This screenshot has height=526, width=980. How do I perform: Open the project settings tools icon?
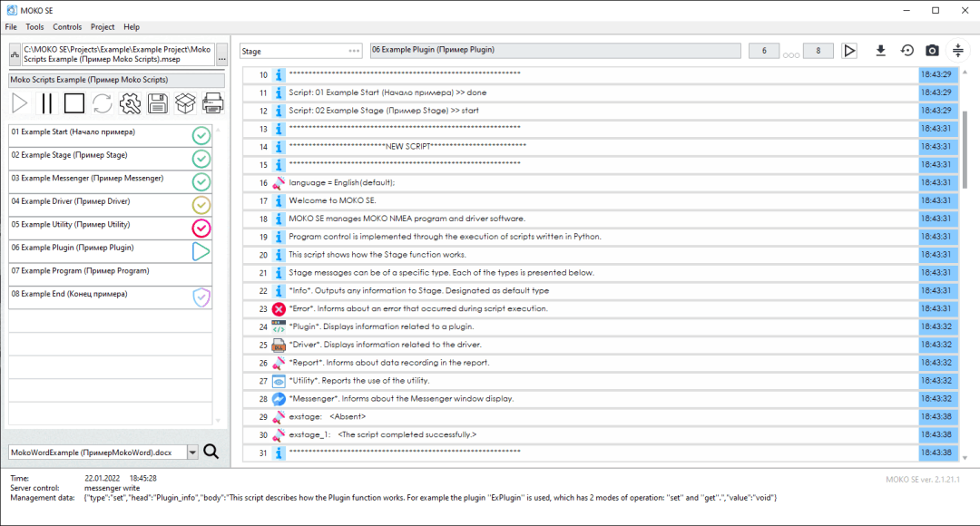click(130, 103)
